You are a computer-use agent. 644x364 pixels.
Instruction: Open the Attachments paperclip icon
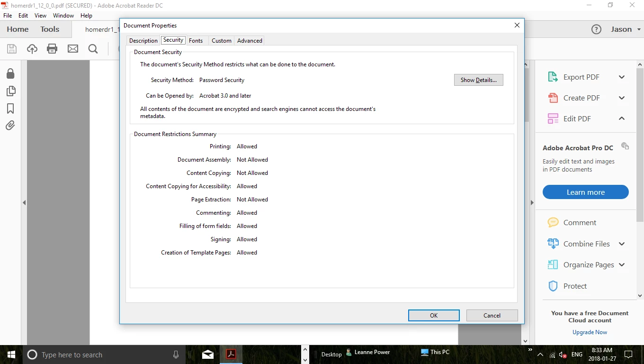point(10,126)
